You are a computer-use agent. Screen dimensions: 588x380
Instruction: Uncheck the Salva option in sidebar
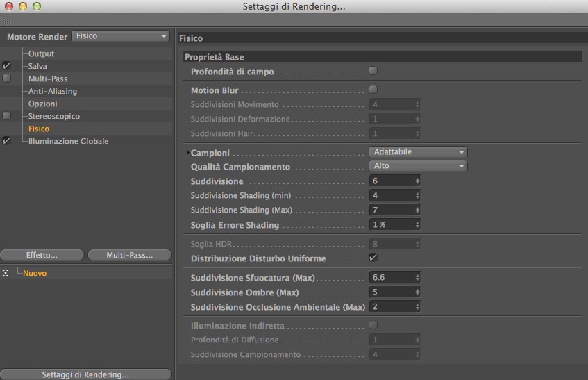point(6,66)
